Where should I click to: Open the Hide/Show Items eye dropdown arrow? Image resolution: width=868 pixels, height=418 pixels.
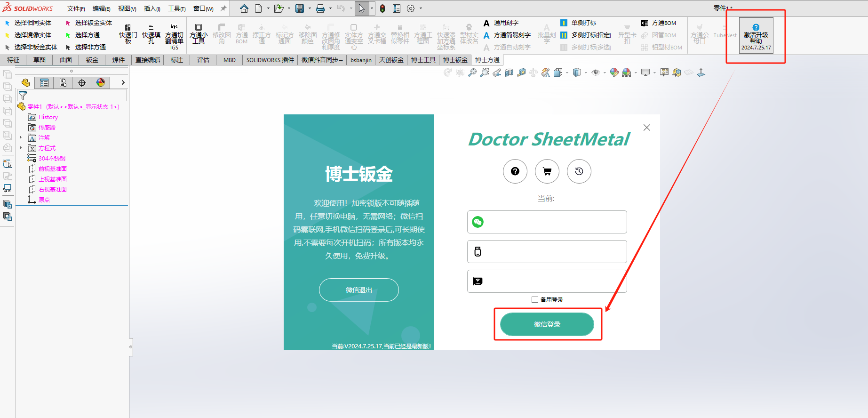[605, 72]
